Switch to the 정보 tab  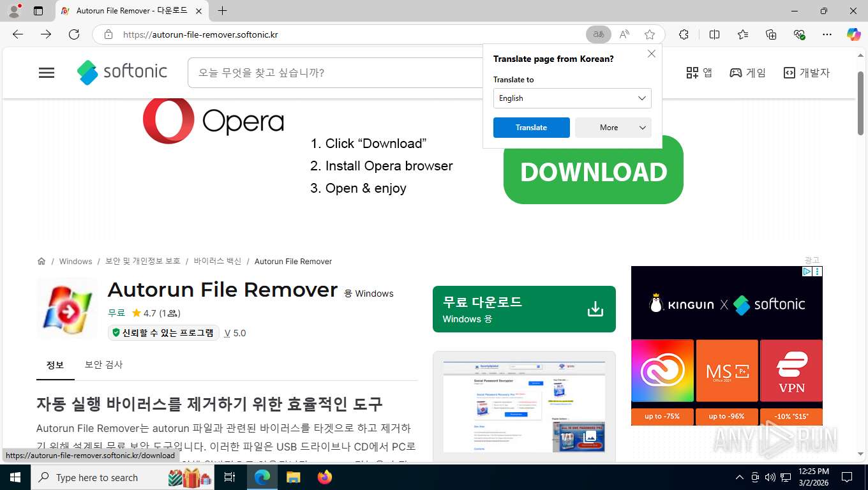(56, 365)
